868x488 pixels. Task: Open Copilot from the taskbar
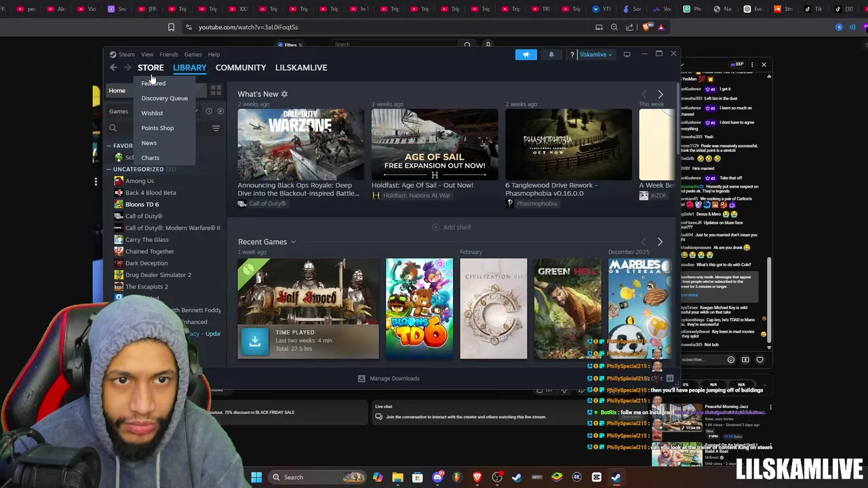coord(378,477)
